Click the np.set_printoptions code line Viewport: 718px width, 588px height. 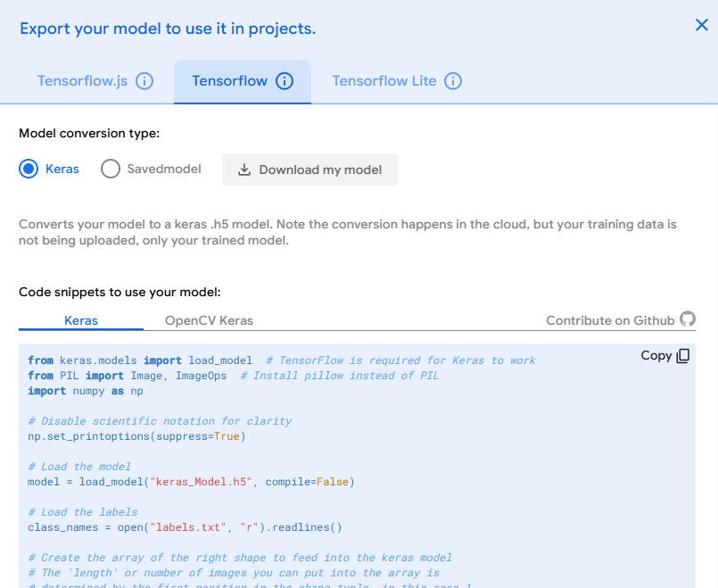pos(136,436)
